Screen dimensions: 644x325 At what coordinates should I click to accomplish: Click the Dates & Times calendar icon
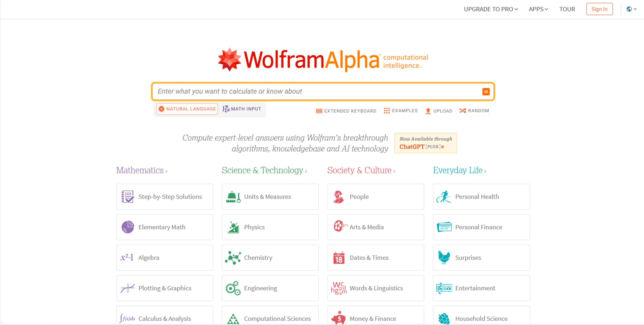click(339, 258)
